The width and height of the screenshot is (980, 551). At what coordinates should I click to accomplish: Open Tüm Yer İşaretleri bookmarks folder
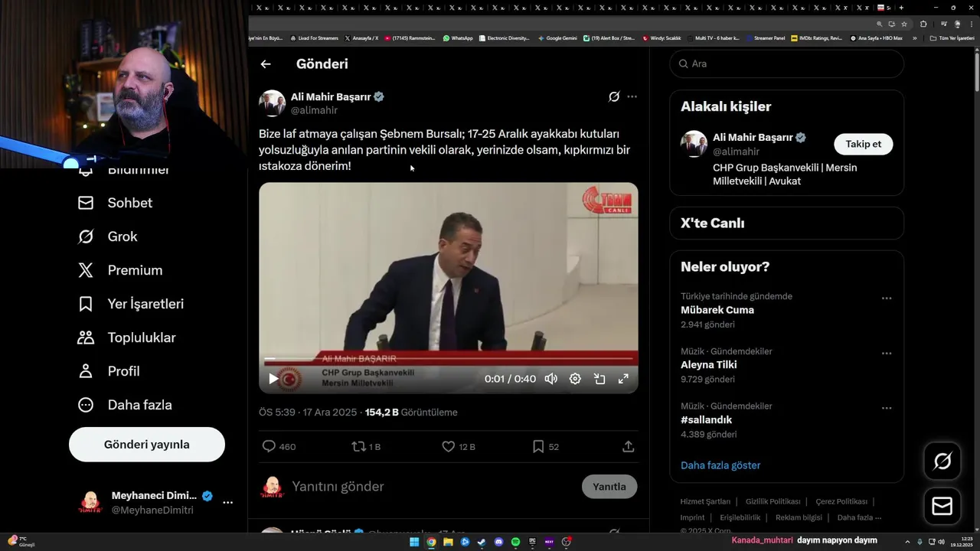coord(952,37)
